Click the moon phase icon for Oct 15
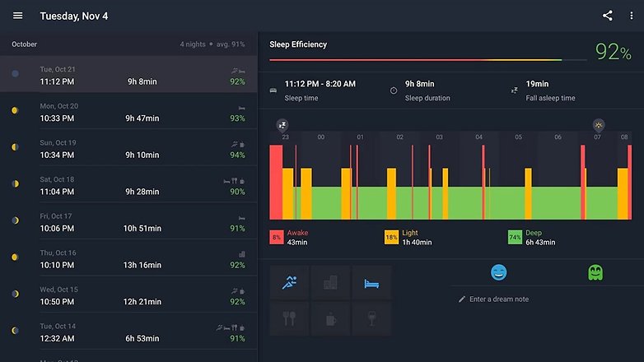Image resolution: width=644 pixels, height=362 pixels. point(15,294)
